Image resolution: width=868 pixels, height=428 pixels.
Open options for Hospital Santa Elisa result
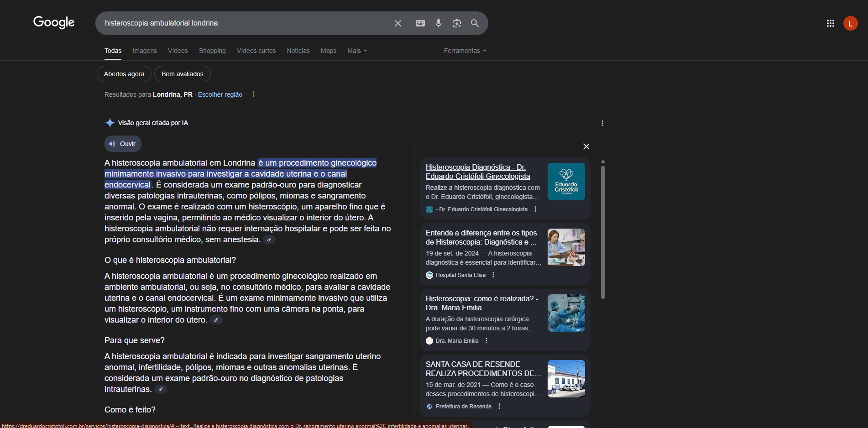click(493, 275)
